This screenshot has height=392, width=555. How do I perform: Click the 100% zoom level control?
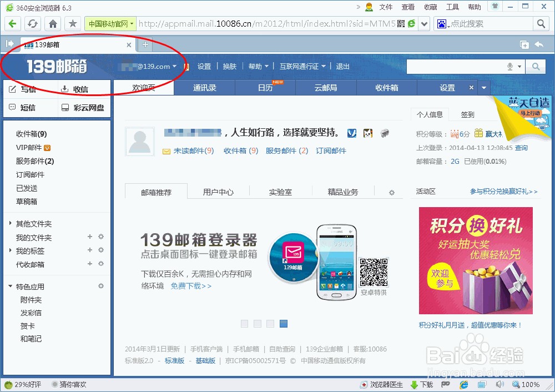[x=526, y=385]
